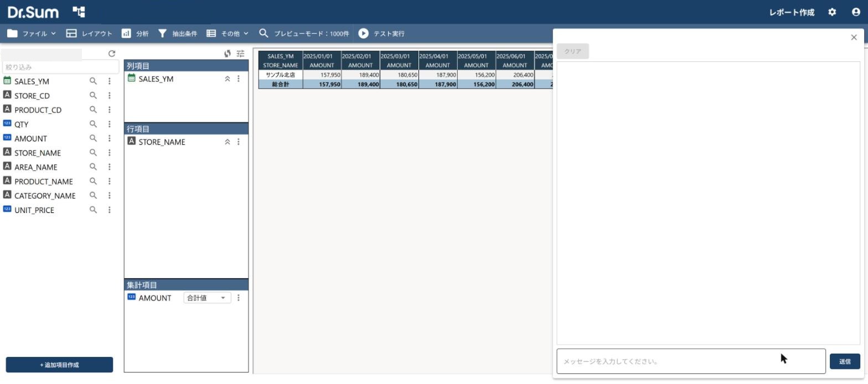868x384 pixels.
Task: Open the data model tree icon beside Dr.Sum logo
Action: pyautogui.click(x=79, y=12)
